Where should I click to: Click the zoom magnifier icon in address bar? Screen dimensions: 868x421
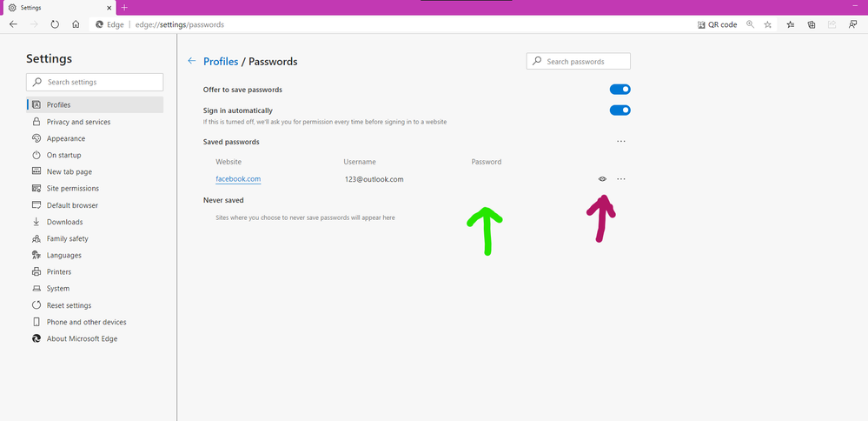[751, 24]
